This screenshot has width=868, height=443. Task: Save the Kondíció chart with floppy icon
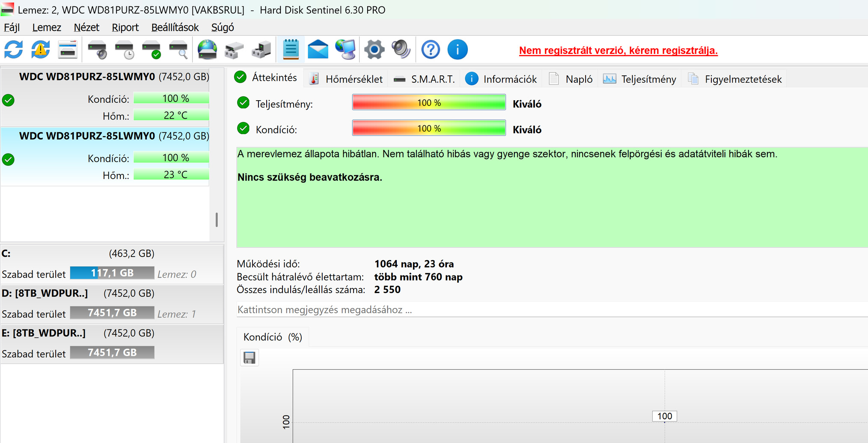[x=250, y=358]
